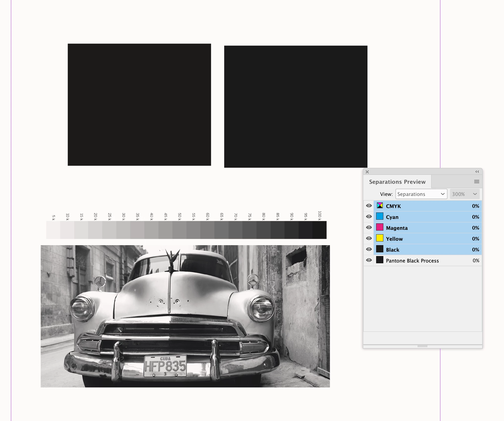504x421 pixels.
Task: Click the CMYK composite color icon
Action: [x=380, y=206]
